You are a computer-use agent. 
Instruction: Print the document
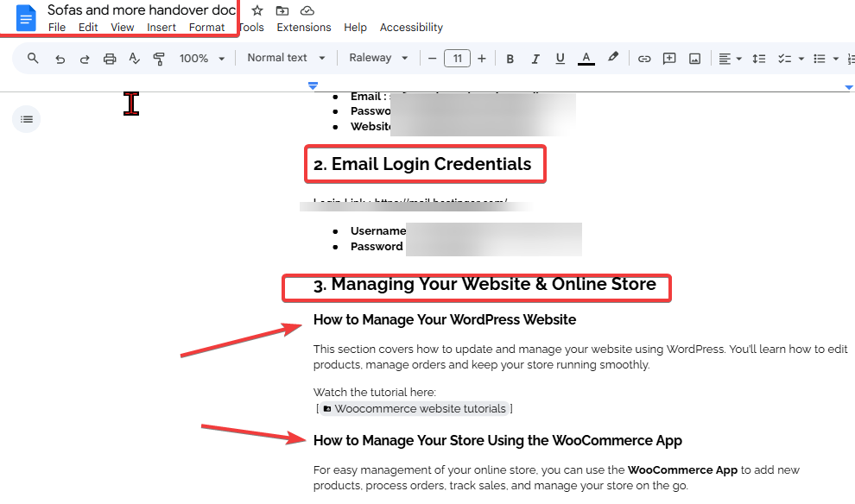pyautogui.click(x=110, y=59)
